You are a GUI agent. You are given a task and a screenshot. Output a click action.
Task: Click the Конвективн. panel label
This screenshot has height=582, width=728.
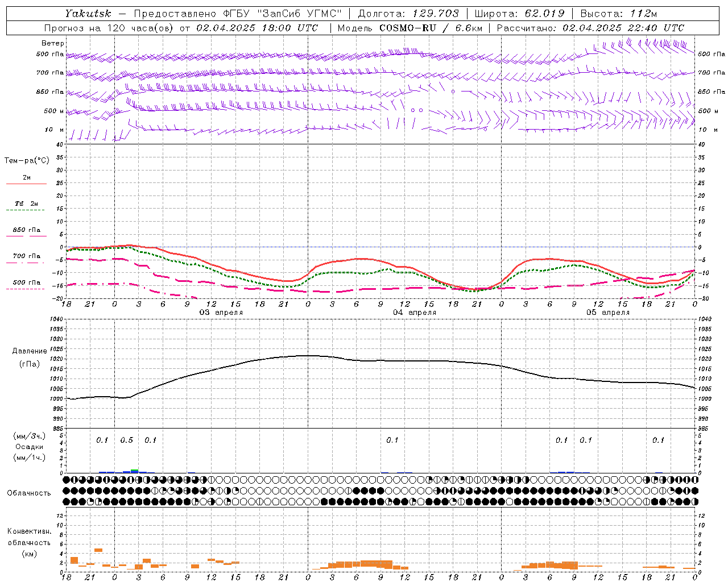tap(29, 531)
